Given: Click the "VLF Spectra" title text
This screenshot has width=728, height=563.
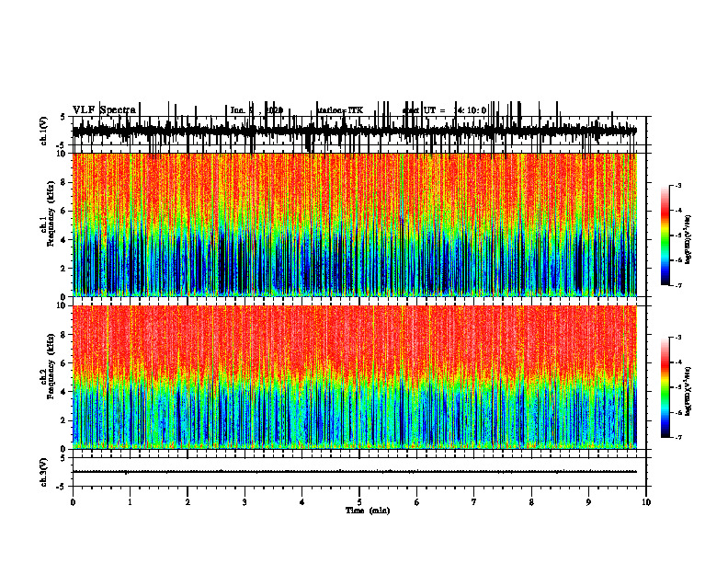Looking at the screenshot, I should coord(104,110).
